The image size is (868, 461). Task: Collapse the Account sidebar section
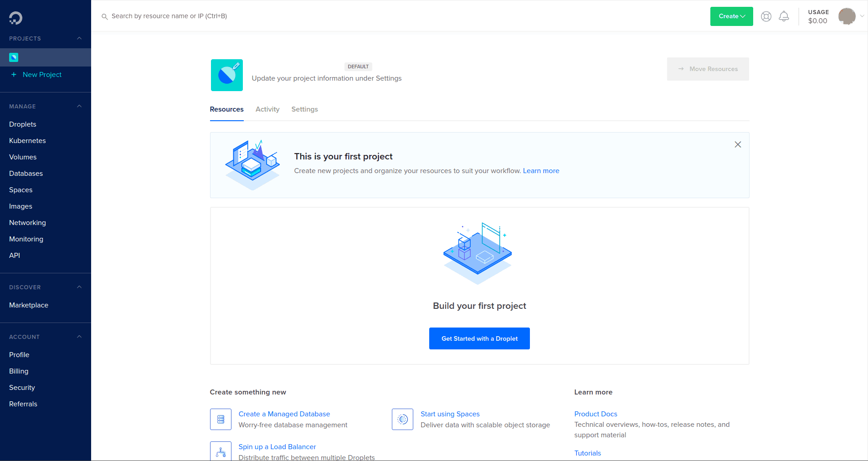79,337
